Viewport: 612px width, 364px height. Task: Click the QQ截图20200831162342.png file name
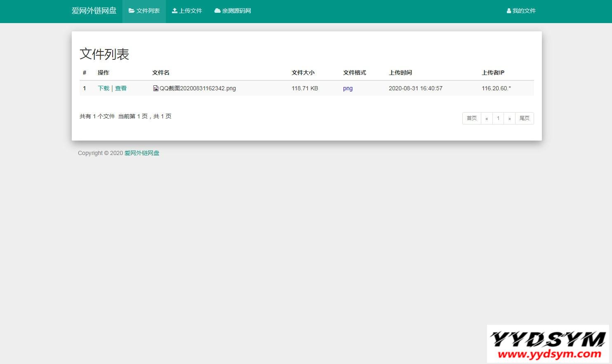(198, 88)
